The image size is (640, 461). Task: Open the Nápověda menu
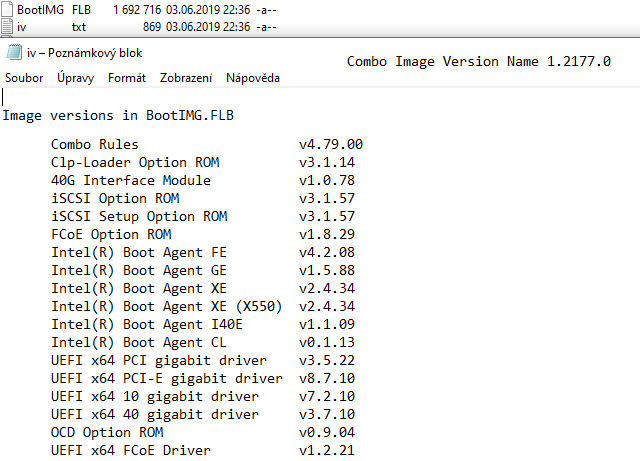(x=253, y=78)
